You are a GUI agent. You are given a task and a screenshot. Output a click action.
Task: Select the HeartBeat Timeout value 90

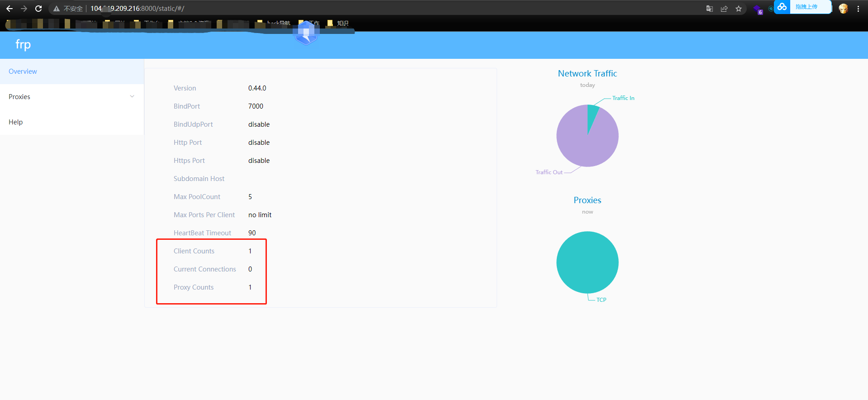coord(252,233)
